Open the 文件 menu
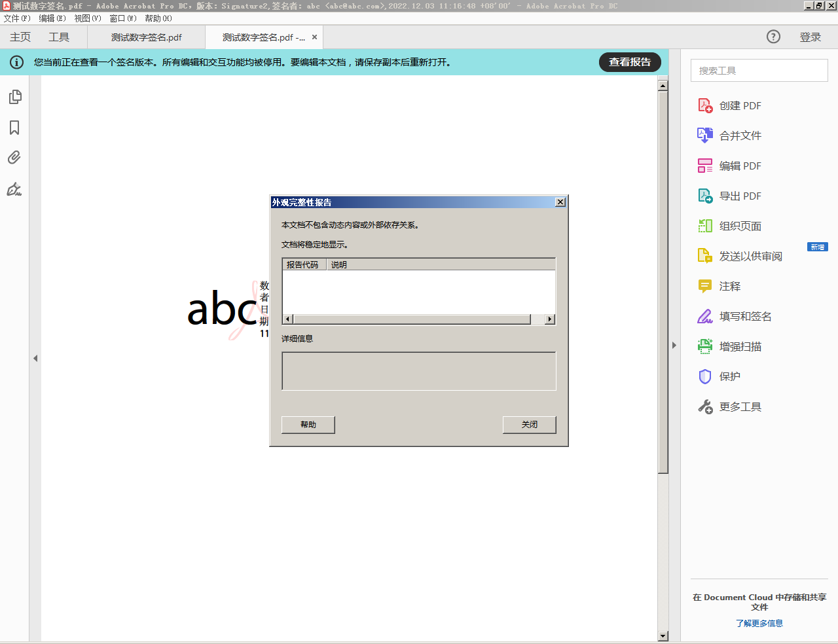The height and width of the screenshot is (644, 838). point(17,18)
